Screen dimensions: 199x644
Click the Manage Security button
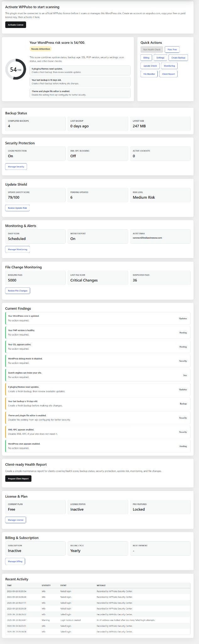click(x=16, y=166)
